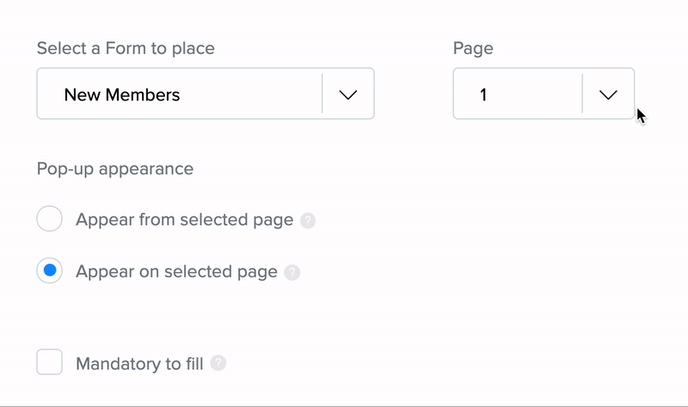
Task: Click the chevron arrow in the Page selector
Action: (608, 95)
